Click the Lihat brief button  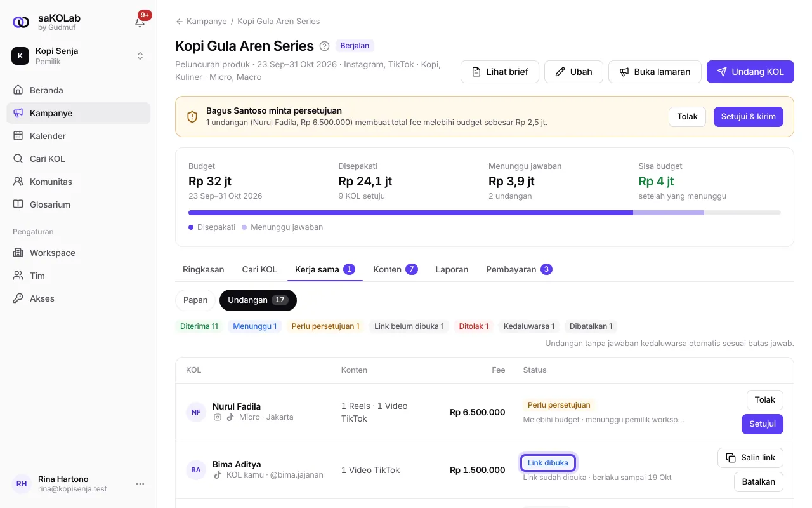500,72
